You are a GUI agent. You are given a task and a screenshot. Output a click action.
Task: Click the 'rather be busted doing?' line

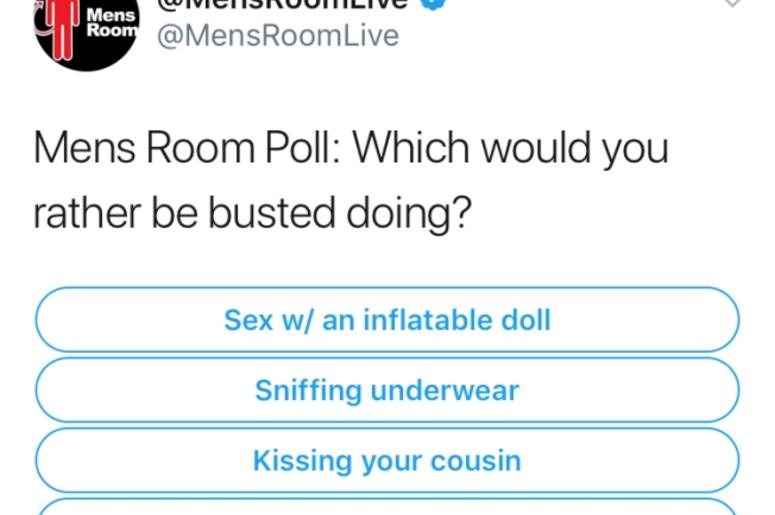point(253,213)
